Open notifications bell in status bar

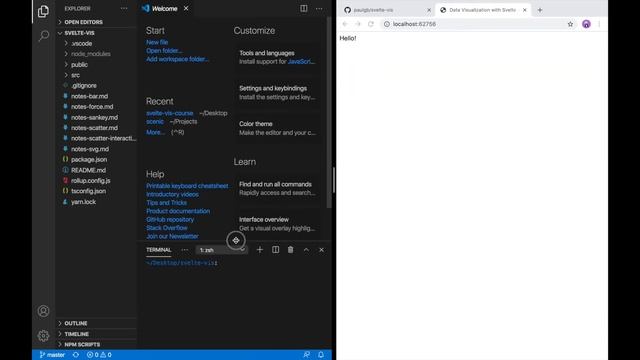coord(321,355)
